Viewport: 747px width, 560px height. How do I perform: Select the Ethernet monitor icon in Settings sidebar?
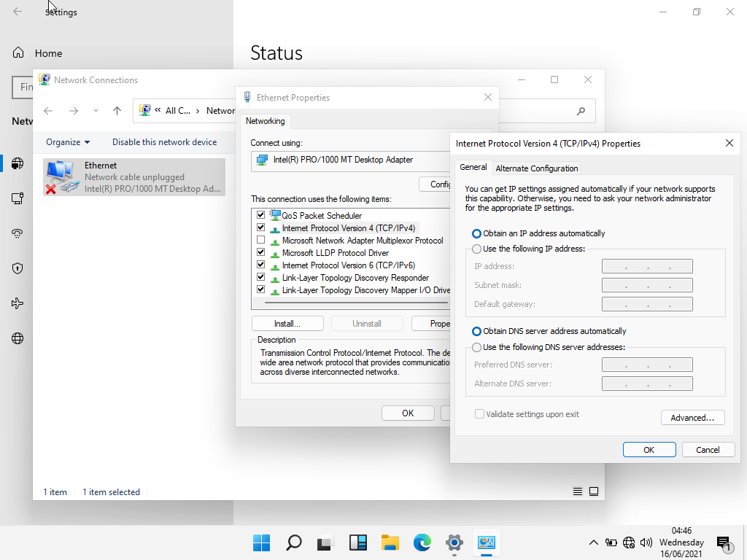18,198
